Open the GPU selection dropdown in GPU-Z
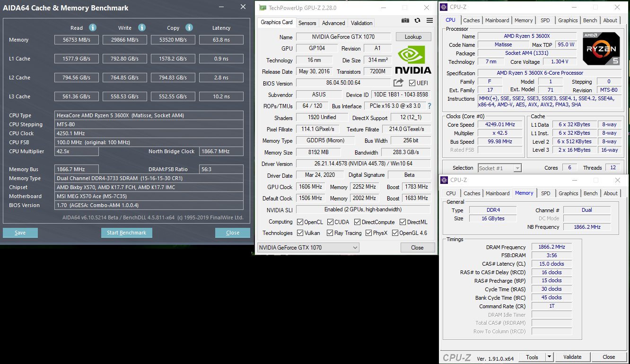 tap(308, 248)
